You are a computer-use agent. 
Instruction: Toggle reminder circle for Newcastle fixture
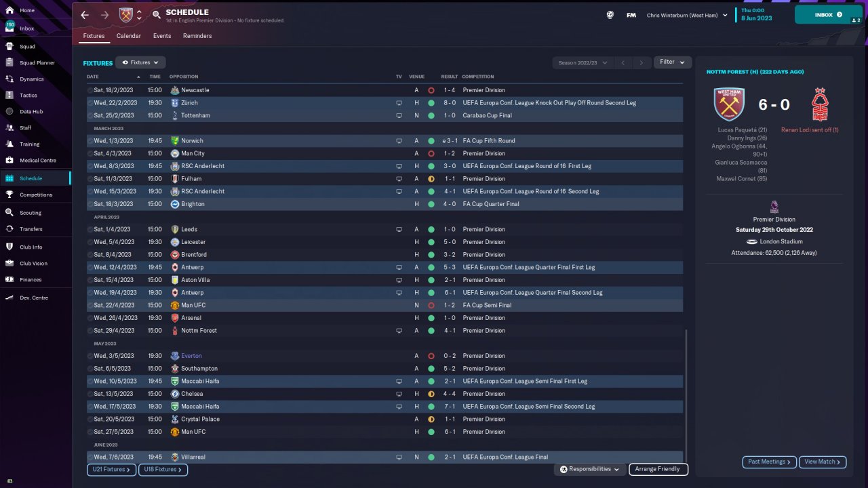coord(90,90)
